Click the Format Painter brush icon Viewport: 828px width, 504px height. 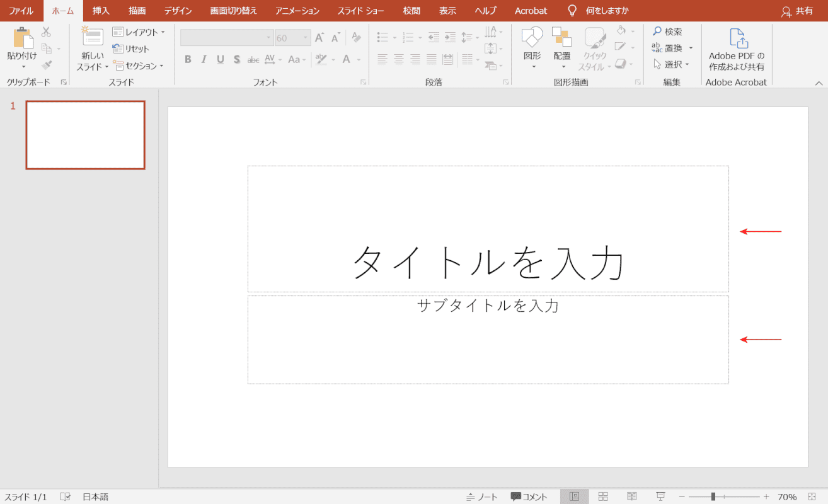(46, 65)
